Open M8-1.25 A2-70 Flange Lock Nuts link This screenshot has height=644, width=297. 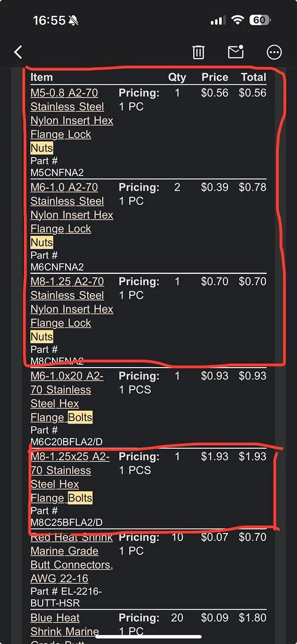(x=72, y=309)
